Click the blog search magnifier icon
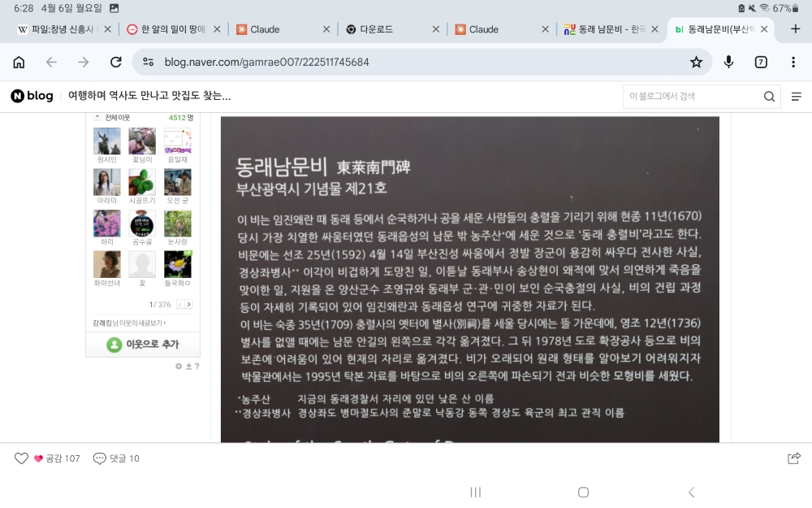This screenshot has width=812, height=508. coord(769,97)
